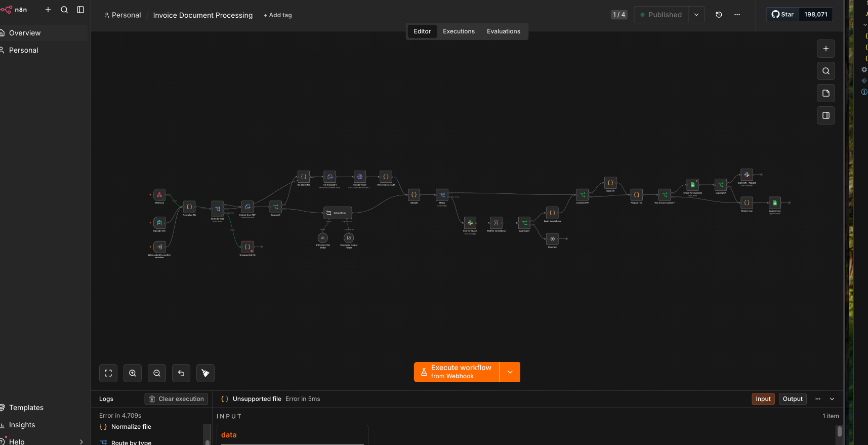
Task: Select the Parse vision JSON node
Action: [x=386, y=177]
